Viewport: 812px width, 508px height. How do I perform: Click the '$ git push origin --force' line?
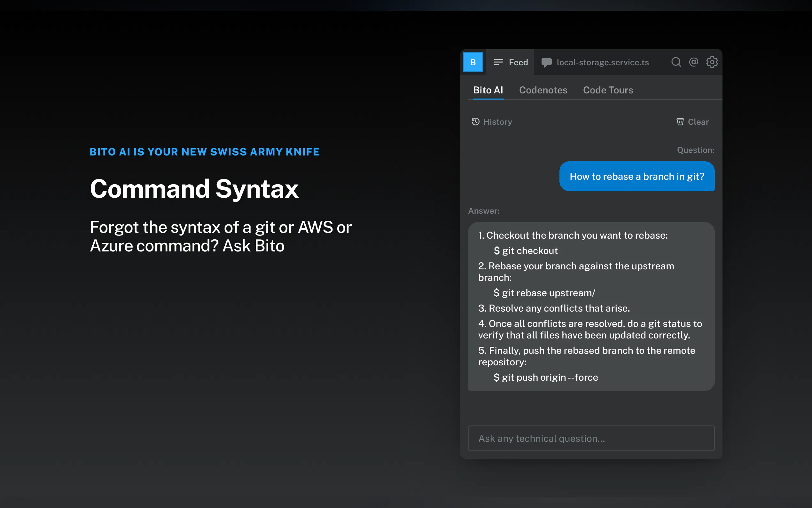[x=545, y=377]
